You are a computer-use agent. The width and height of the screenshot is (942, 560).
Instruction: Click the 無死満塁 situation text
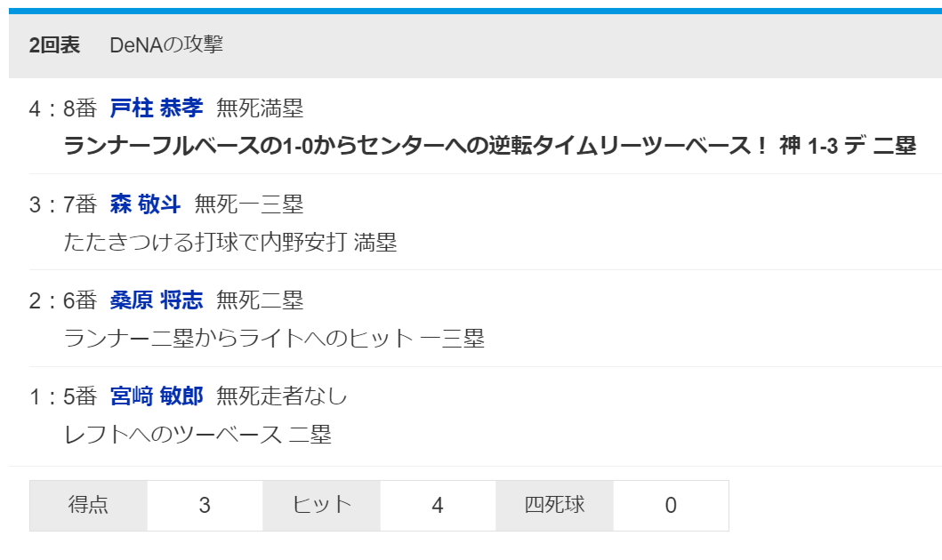(x=260, y=108)
